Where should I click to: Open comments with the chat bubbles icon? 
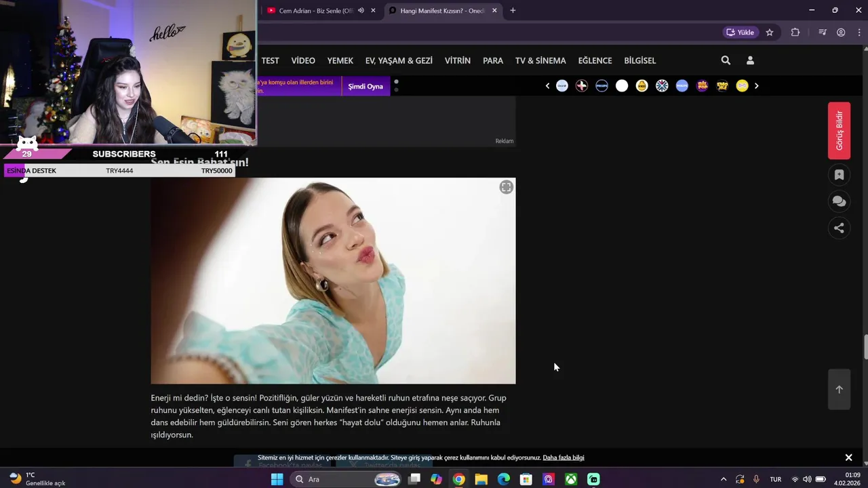click(x=839, y=201)
